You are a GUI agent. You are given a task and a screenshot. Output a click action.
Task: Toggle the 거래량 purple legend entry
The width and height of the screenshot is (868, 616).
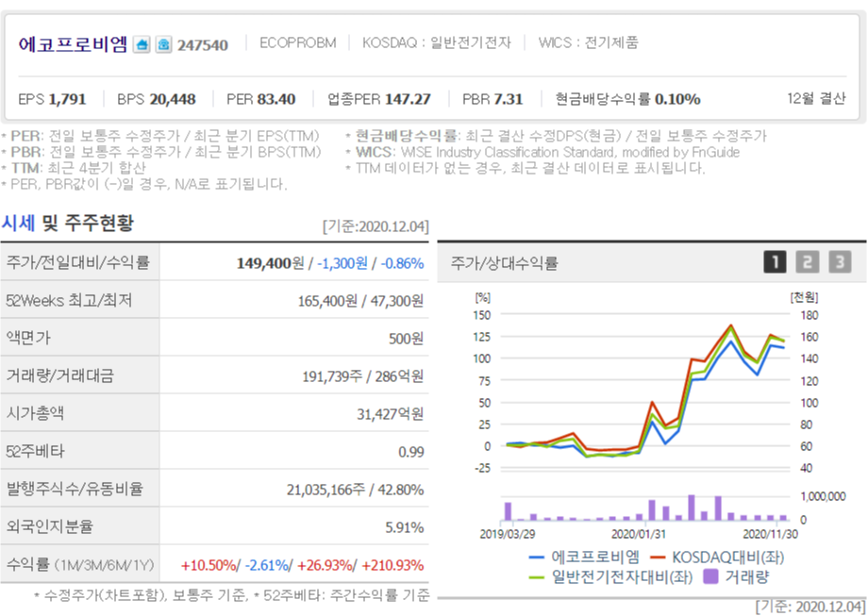coord(736,577)
